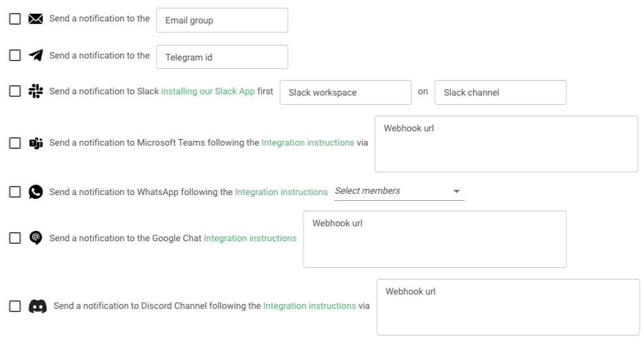Open the installing our Slack App link

tap(208, 91)
